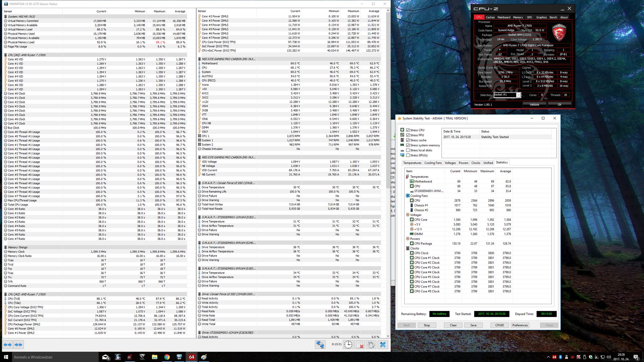The width and height of the screenshot is (644, 362).
Task: Click the AIDA64 tray icon
Action: click(x=554, y=357)
